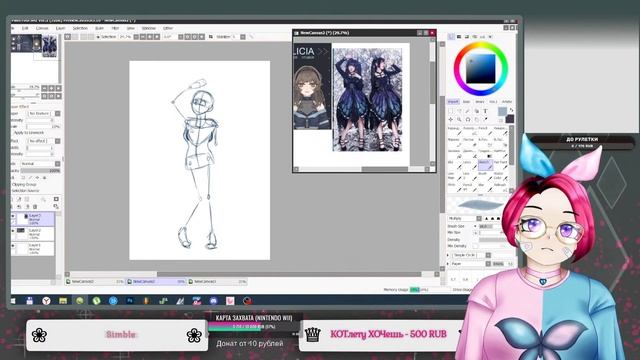The image size is (640, 360).
Task: Adjust the Brush Size slider
Action: (491, 226)
